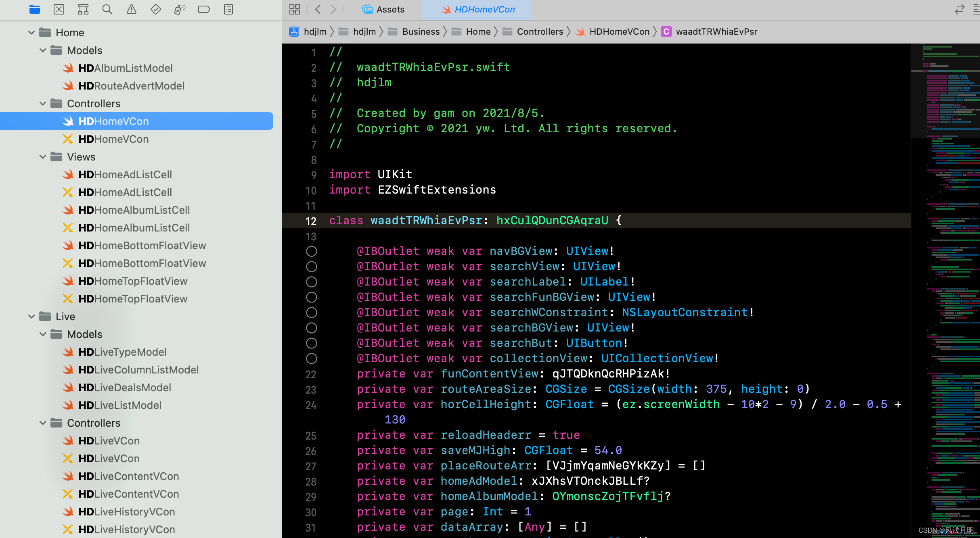This screenshot has width=980, height=538.
Task: Open the Project navigator folder icon
Action: [x=35, y=9]
